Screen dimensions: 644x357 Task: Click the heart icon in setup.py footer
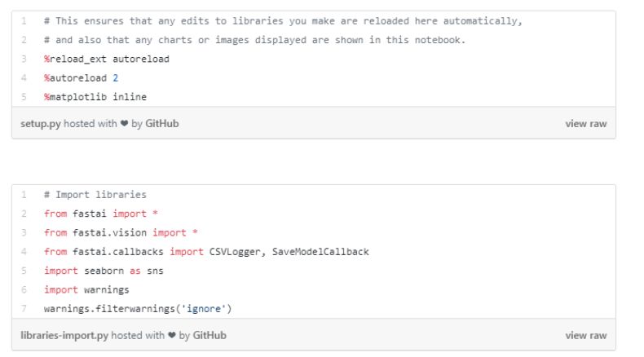(123, 124)
